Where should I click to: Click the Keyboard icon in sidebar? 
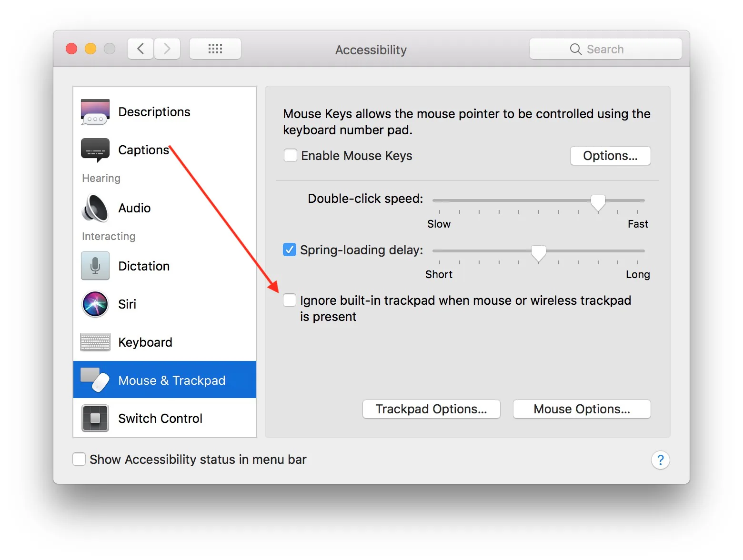point(95,342)
